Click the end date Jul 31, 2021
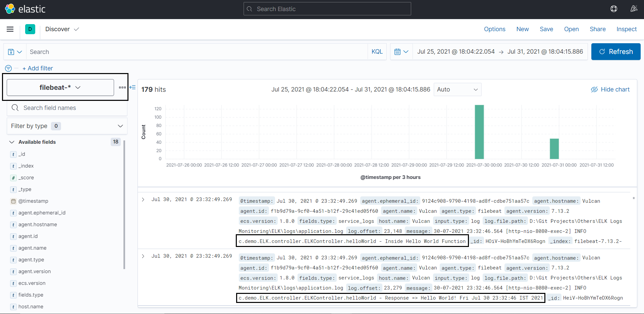 coord(545,52)
